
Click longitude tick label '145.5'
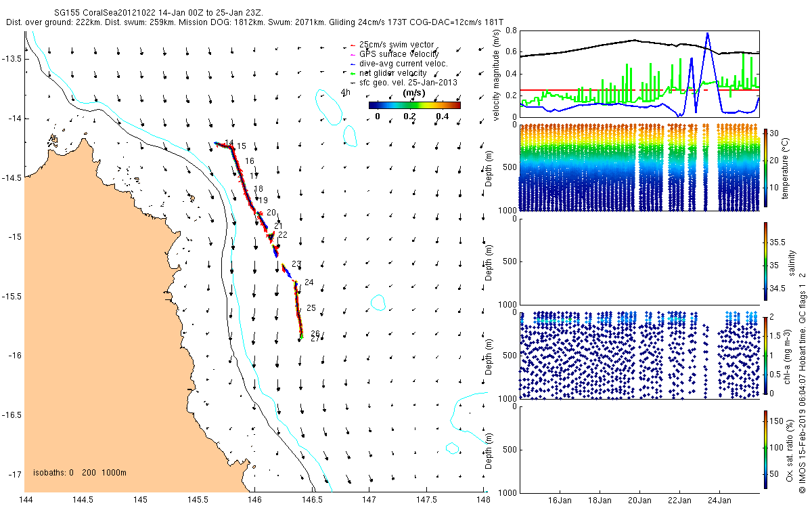click(x=198, y=500)
